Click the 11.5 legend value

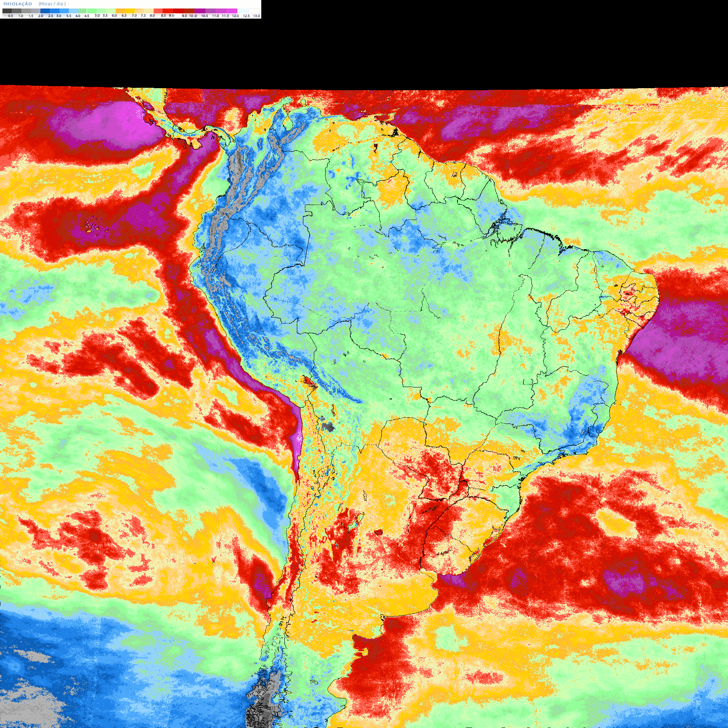pyautogui.click(x=225, y=16)
